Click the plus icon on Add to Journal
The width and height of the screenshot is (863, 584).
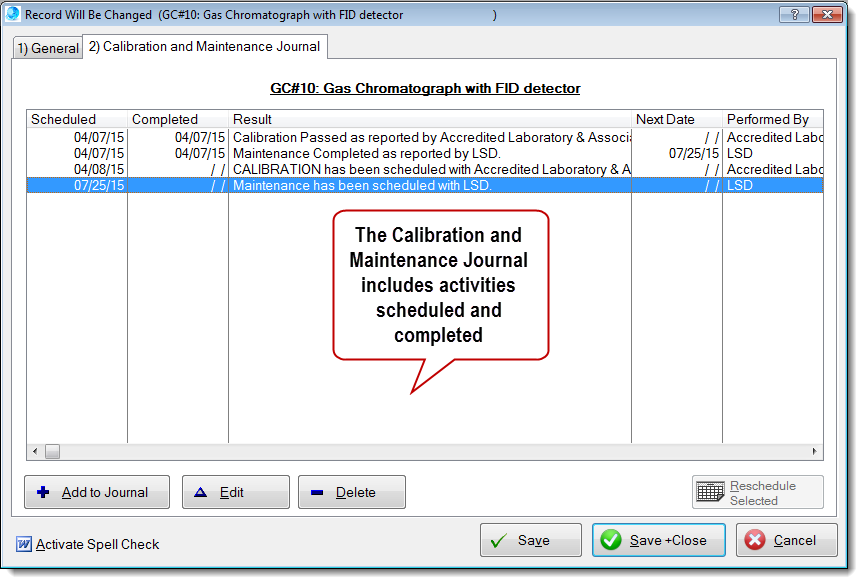tap(43, 492)
